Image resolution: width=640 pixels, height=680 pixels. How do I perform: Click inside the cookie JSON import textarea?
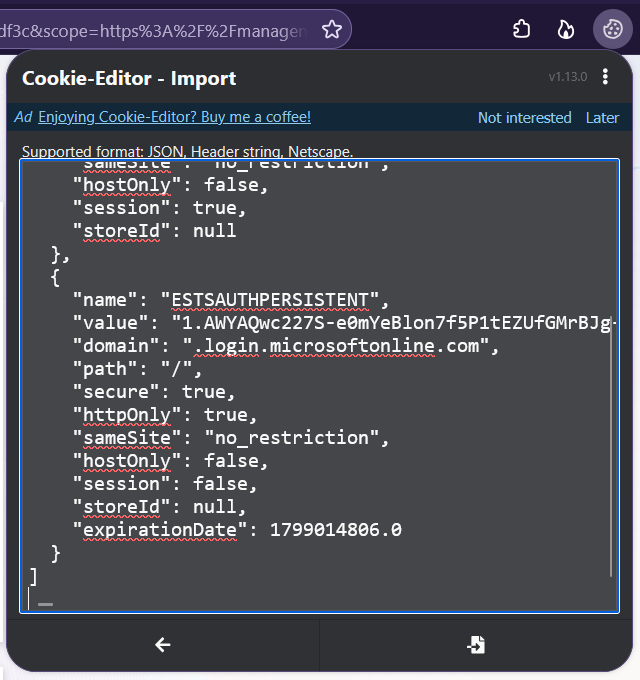coord(319,386)
